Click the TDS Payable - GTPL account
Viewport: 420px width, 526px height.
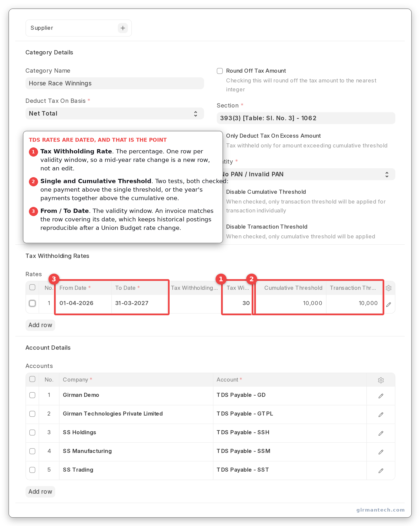pyautogui.click(x=290, y=414)
